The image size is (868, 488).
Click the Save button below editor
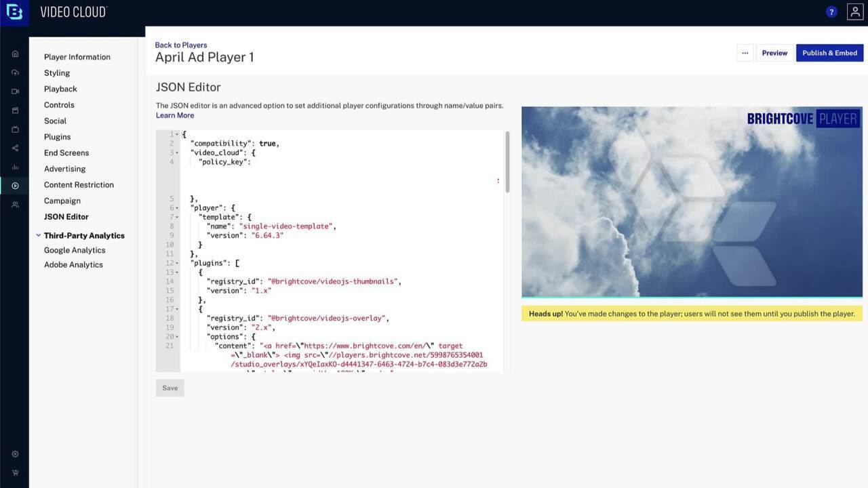170,388
